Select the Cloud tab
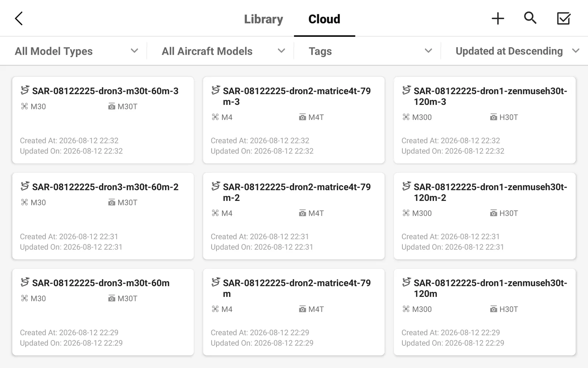 324,19
